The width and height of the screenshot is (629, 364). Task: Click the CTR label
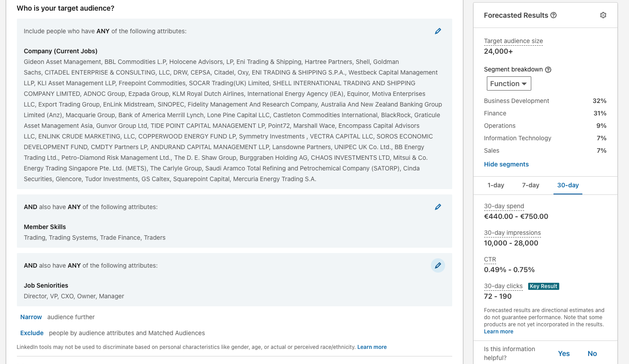490,259
